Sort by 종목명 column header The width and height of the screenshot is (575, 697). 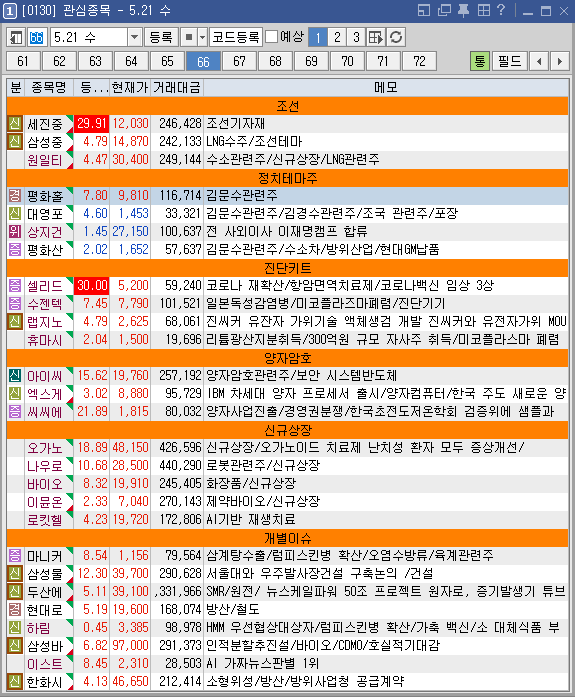[48, 88]
